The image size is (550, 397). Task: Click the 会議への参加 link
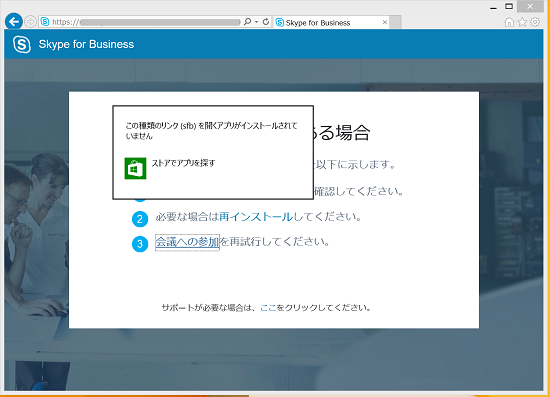(x=187, y=242)
